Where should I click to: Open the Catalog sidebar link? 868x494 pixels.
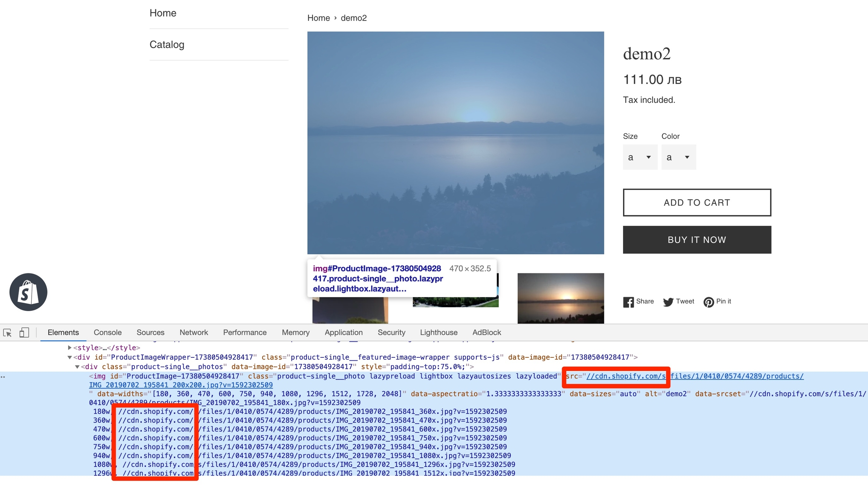(167, 44)
